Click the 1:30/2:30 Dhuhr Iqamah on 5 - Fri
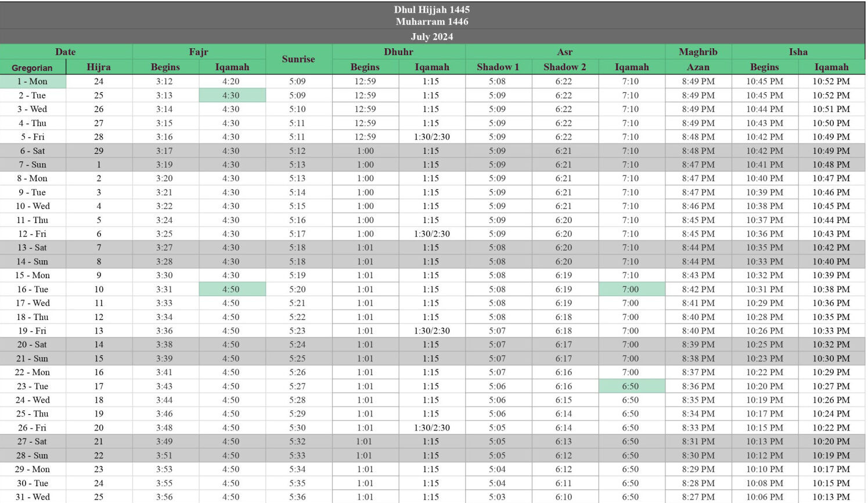868x503 pixels. 432,137
